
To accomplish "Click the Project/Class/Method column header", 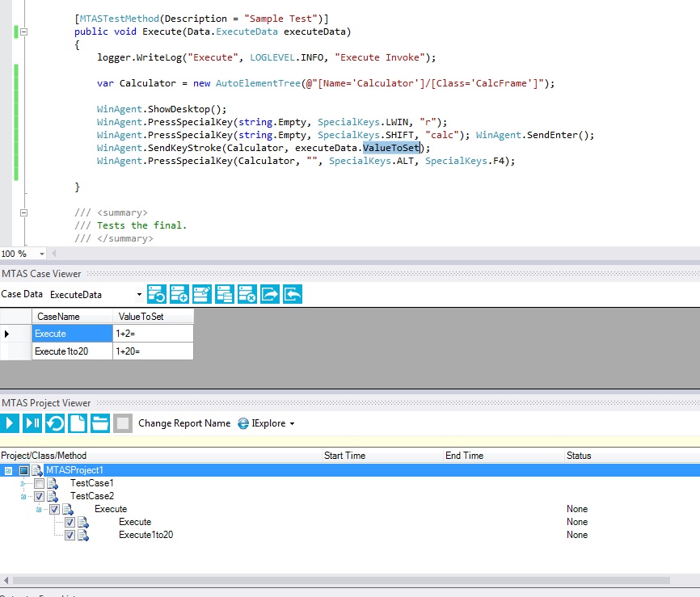I will (x=161, y=456).
